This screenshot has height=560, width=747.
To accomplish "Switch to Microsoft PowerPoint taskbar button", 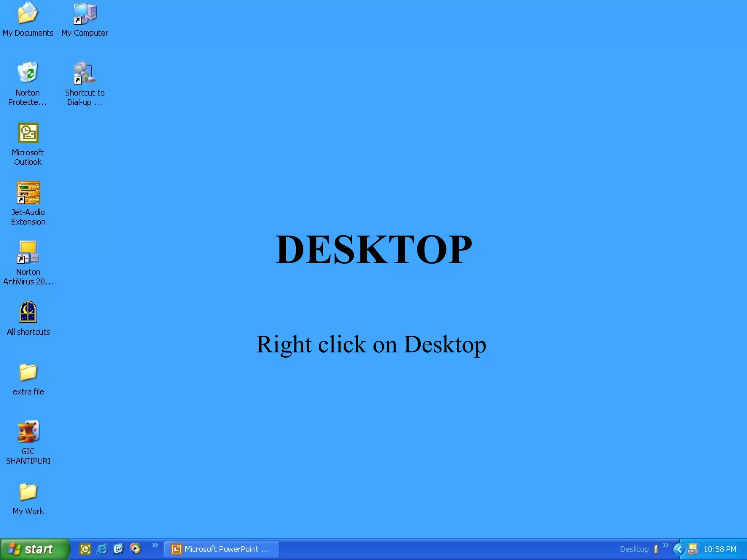I will 221,549.
